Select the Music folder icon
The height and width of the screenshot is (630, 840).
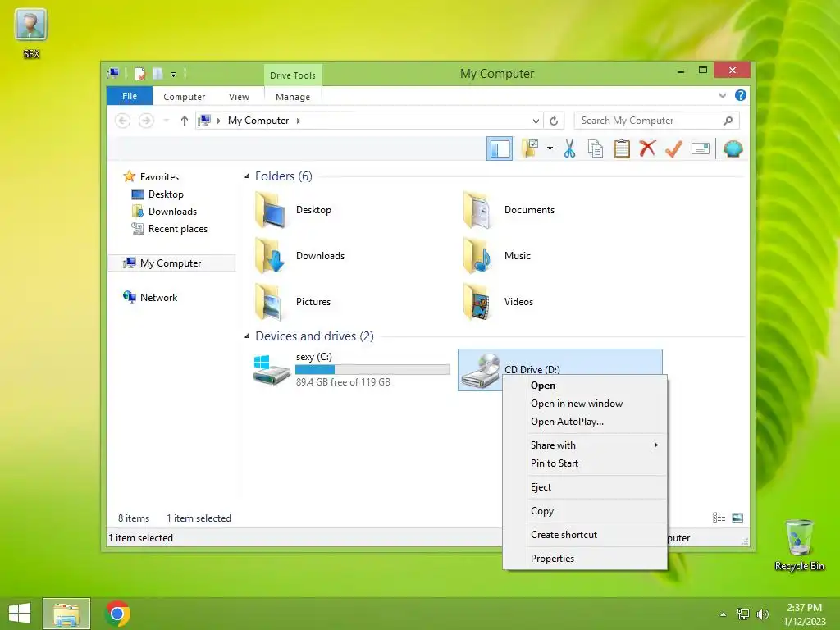477,256
